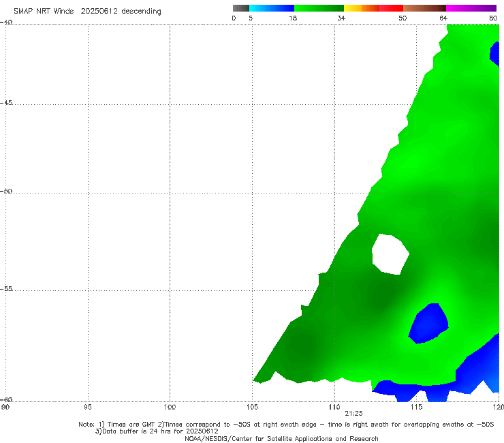504x443 pixels.
Task: Click the note line starting "Note: 1) Times are GMT"
Action: pos(286,425)
